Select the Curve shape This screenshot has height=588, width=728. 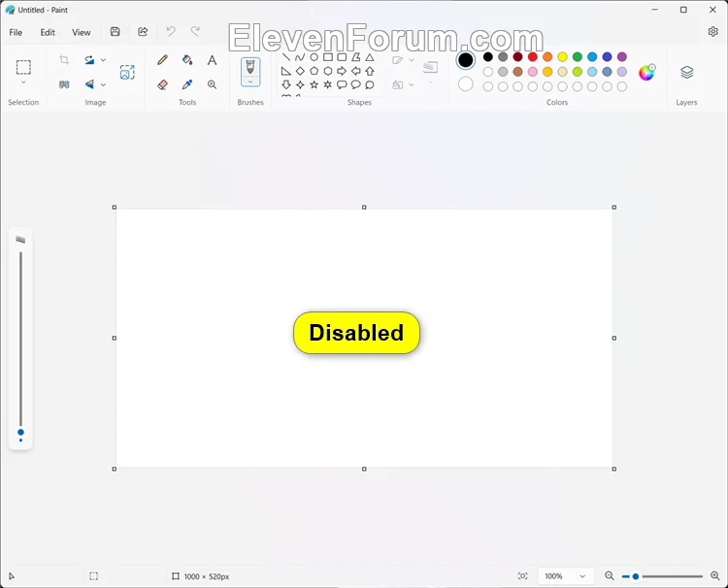click(300, 57)
